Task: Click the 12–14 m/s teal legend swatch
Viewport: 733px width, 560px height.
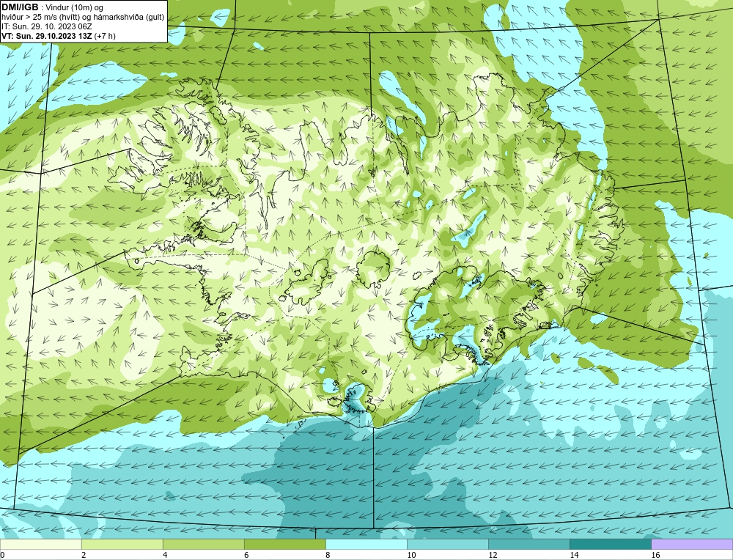Action: 528,544
